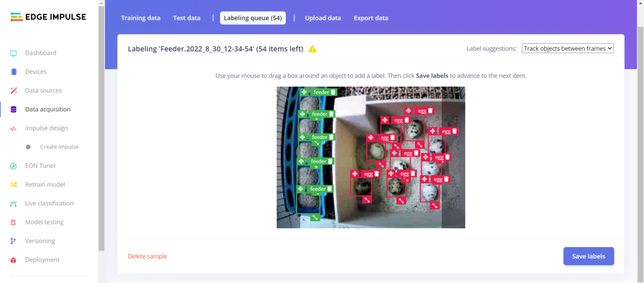Click the Data sources wand icon
The height and width of the screenshot is (283, 644).
[14, 91]
